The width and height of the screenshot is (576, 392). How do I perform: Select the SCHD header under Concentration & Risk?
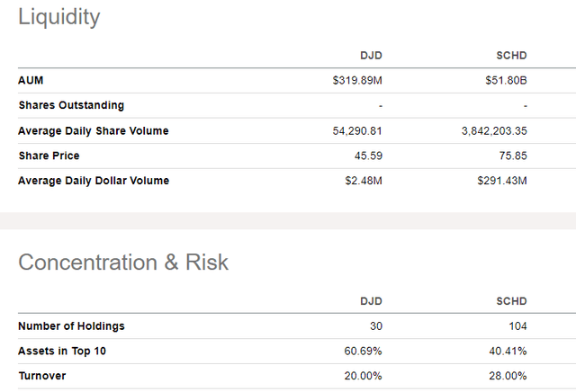(510, 301)
